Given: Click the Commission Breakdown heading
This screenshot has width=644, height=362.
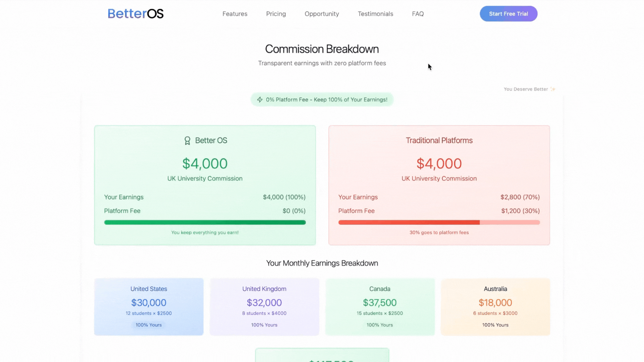Looking at the screenshot, I should (322, 49).
